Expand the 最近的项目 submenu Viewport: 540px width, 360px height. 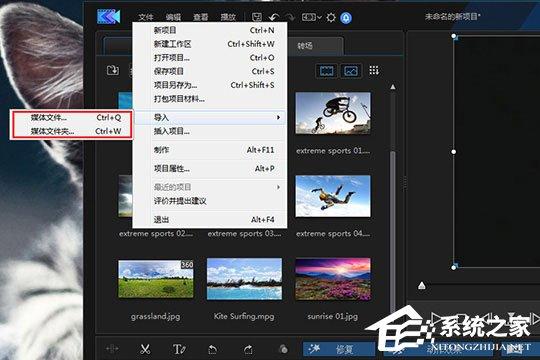[x=210, y=187]
